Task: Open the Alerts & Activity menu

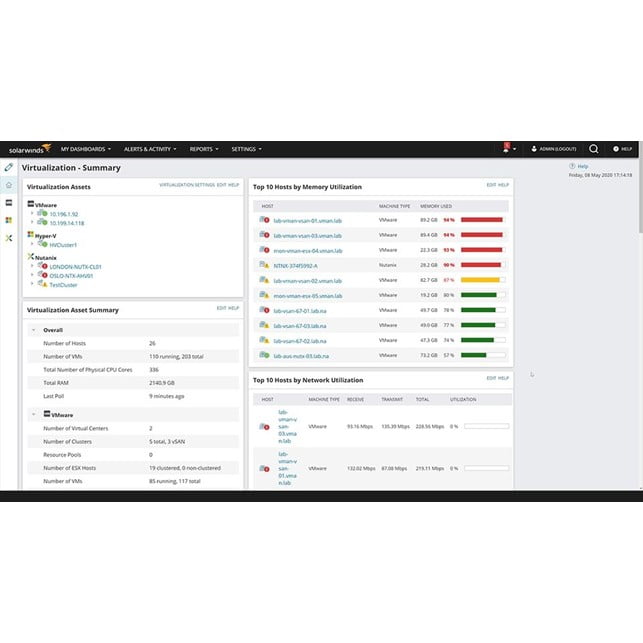Action: (149, 149)
